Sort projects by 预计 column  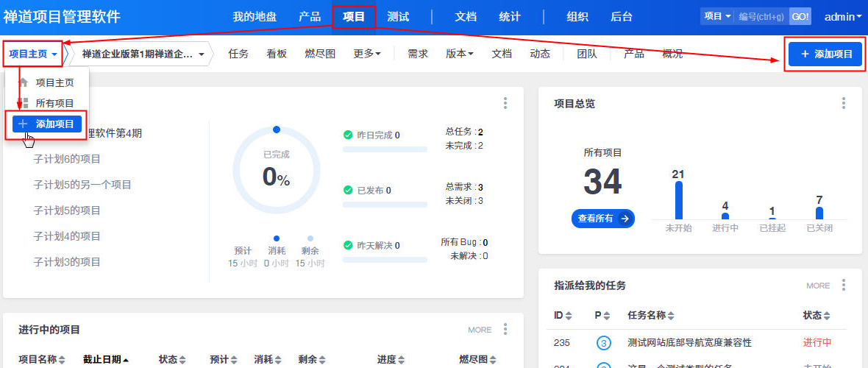(224, 360)
